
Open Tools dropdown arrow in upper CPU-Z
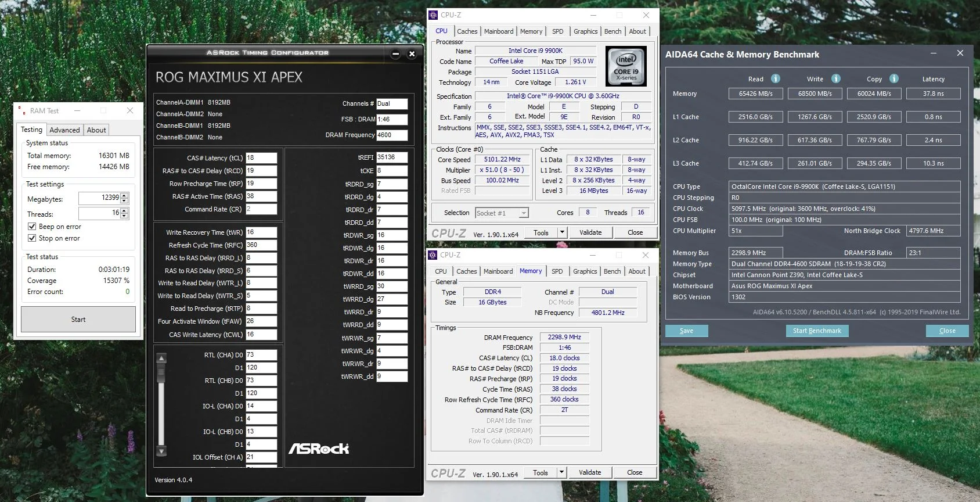(561, 232)
